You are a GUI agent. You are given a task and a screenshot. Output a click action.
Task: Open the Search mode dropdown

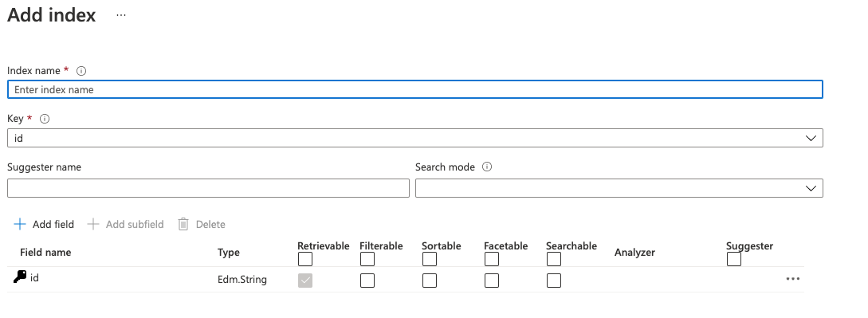coord(619,188)
